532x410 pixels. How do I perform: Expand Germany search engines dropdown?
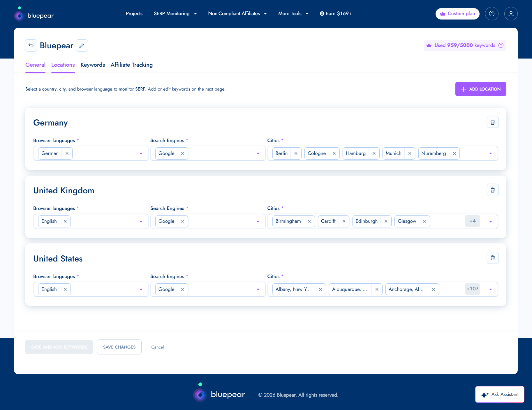[258, 153]
